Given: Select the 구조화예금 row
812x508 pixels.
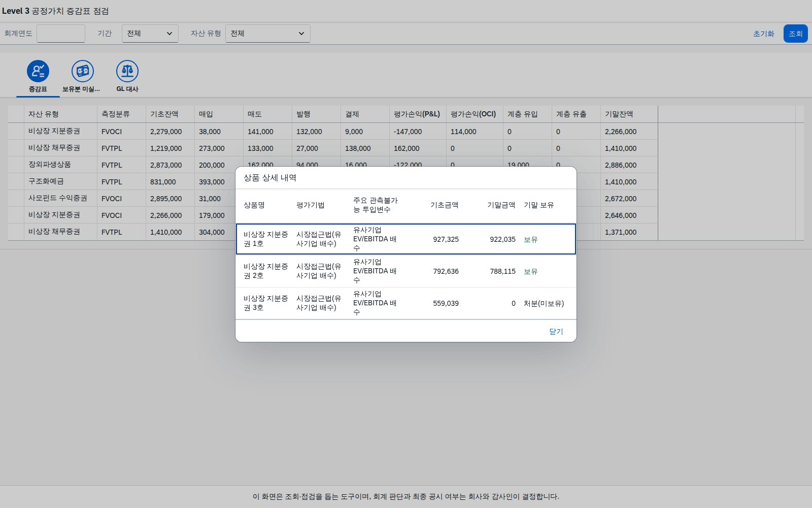Looking at the screenshot, I should tap(122, 181).
